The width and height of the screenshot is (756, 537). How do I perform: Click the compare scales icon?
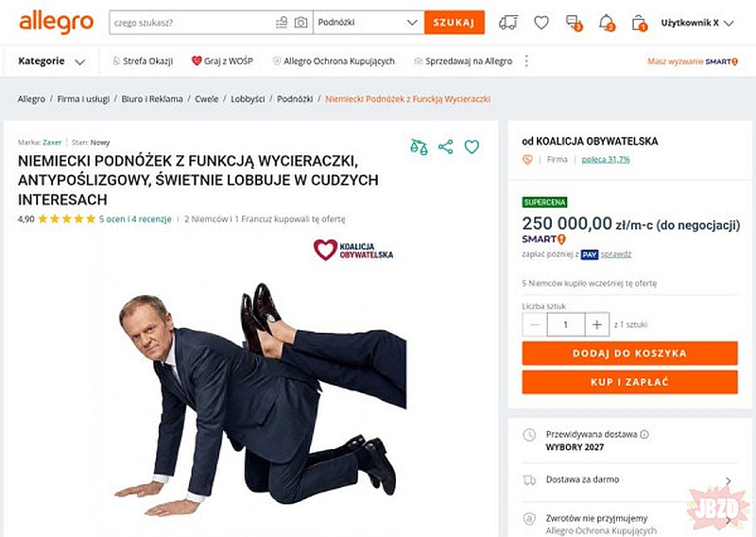(x=419, y=147)
